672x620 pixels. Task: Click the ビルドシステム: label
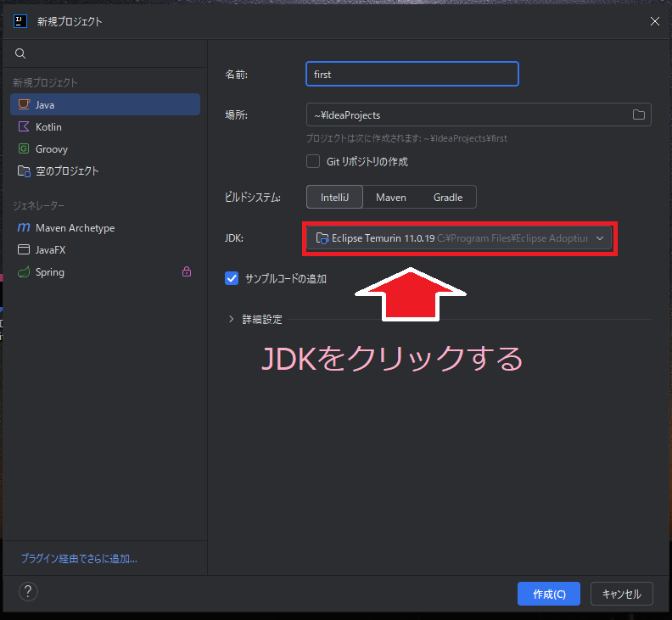point(253,197)
